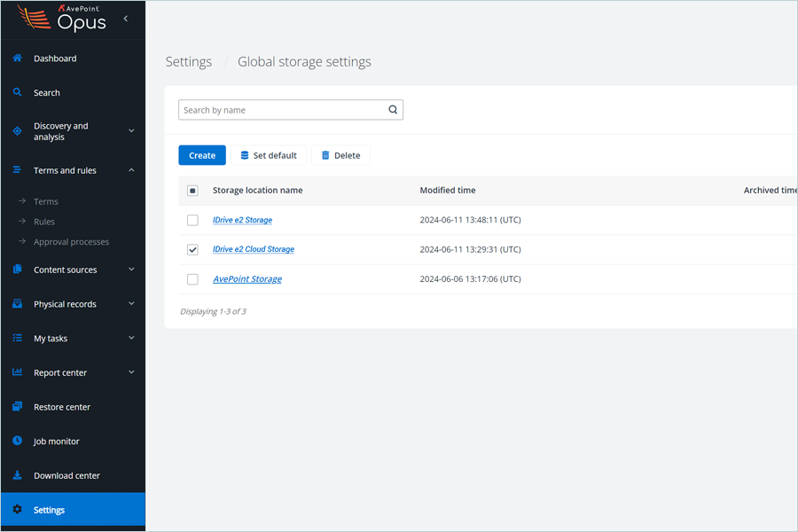Click the Global storage settings breadcrumb title
Image resolution: width=798 pixels, height=532 pixels.
point(304,61)
